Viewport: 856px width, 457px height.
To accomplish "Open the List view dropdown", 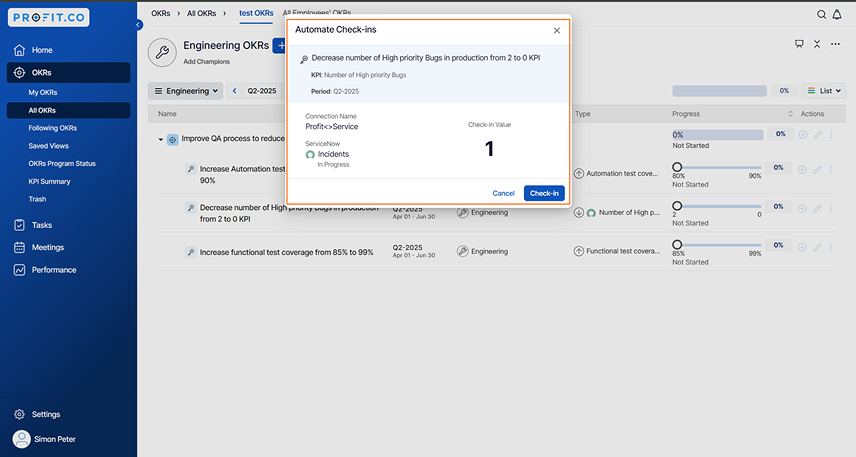I will tap(824, 91).
